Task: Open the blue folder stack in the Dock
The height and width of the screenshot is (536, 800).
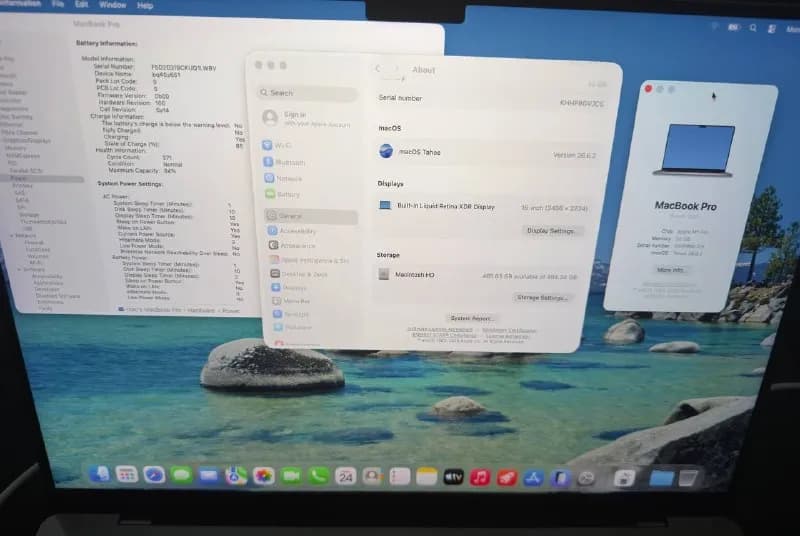Action: 662,478
